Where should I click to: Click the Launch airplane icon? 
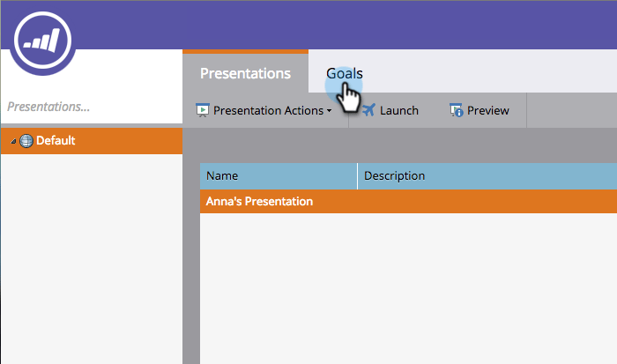368,110
